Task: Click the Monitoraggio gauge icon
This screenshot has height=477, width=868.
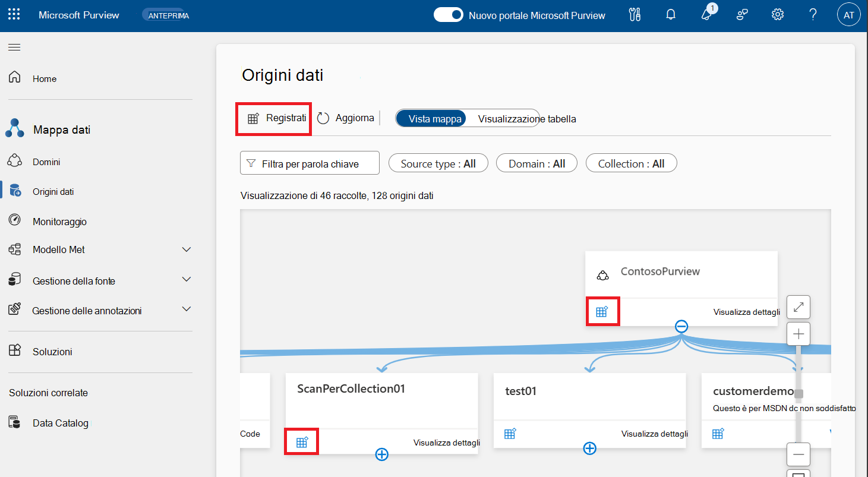Action: coord(15,220)
